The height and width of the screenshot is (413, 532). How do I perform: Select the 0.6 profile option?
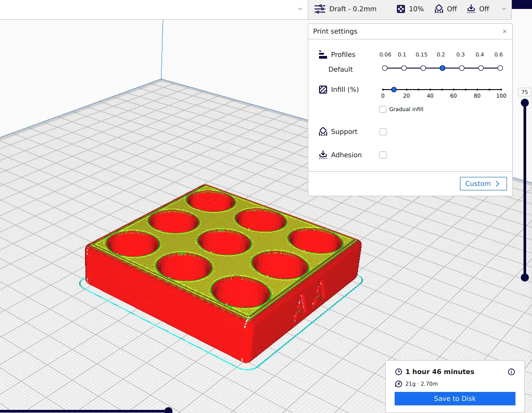point(500,68)
